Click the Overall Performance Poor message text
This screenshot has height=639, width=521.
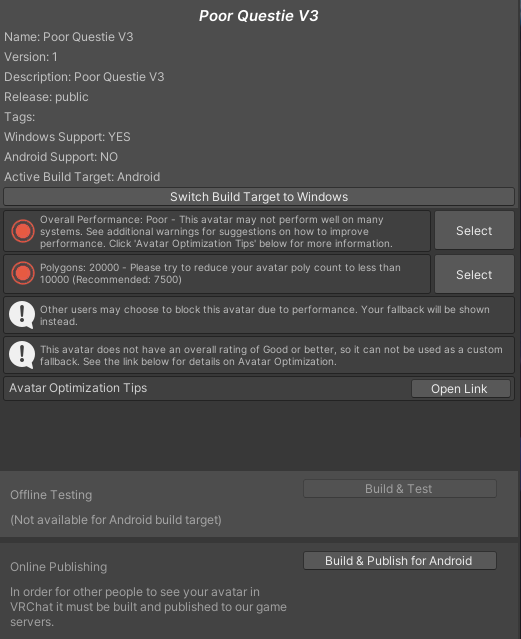tap(216, 231)
